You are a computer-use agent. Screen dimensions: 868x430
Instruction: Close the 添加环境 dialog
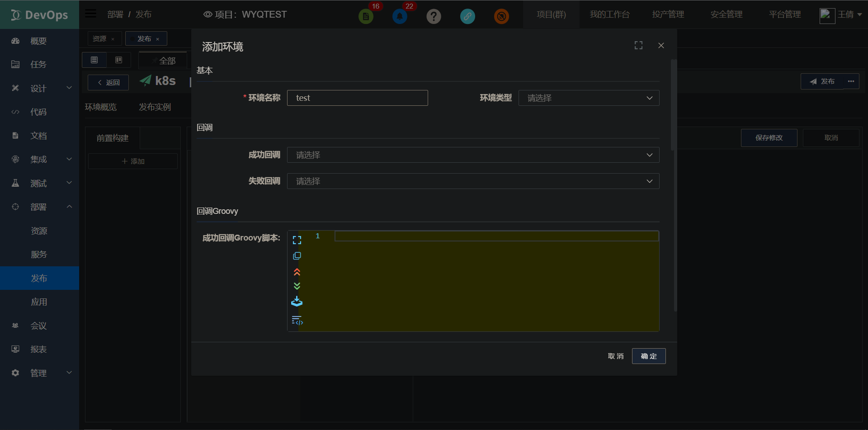(661, 45)
